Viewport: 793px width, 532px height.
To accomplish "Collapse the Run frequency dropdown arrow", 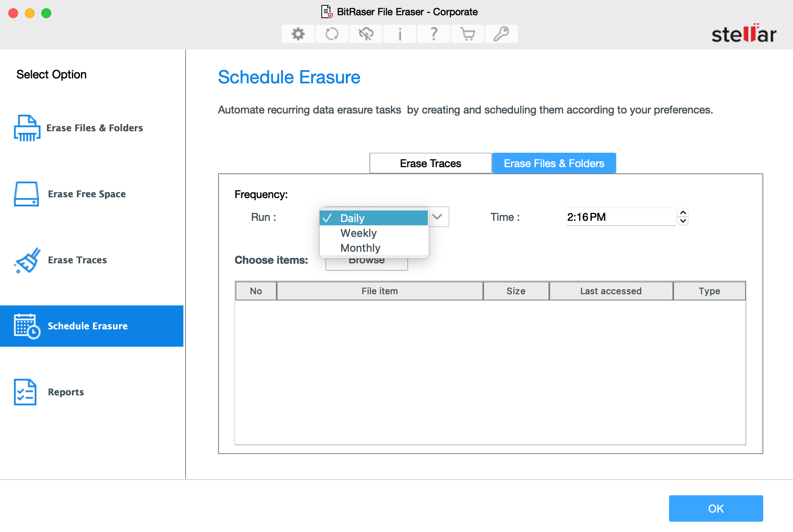I will coord(437,217).
